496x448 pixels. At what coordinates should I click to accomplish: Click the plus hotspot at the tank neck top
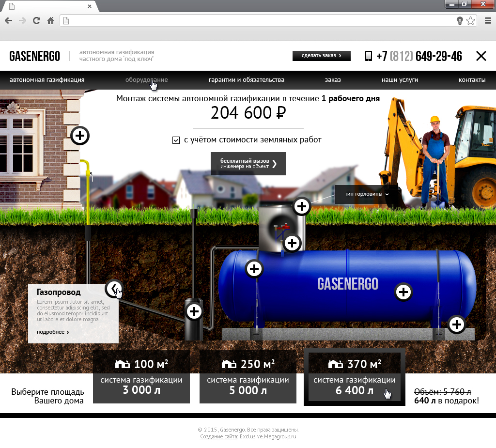tap(301, 207)
